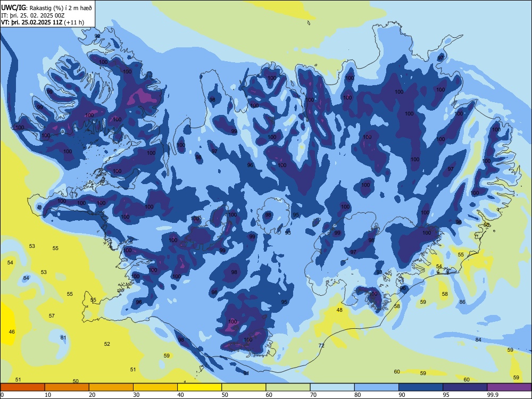Select the 20–30 amber legend swatch
The image size is (532, 399).
point(111,387)
